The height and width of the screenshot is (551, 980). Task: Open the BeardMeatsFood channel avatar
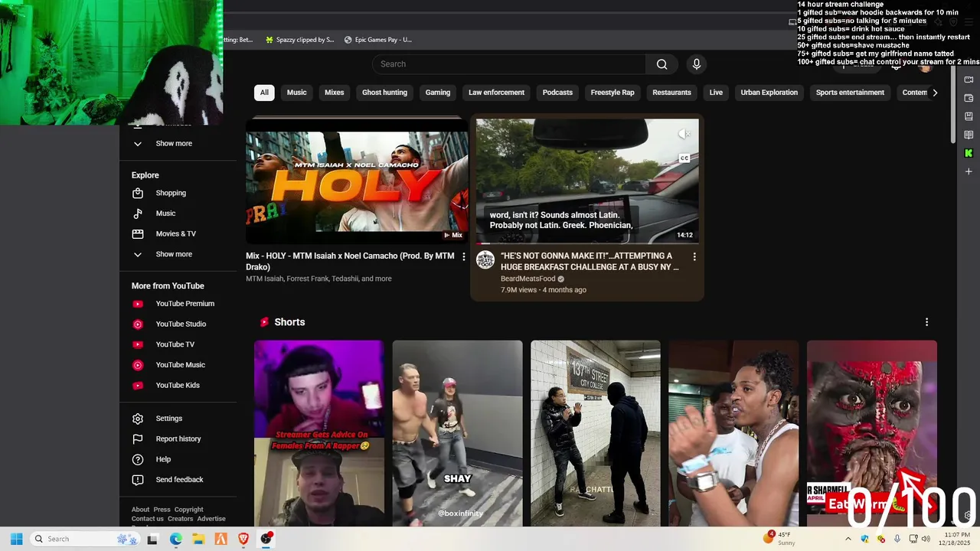click(x=485, y=259)
